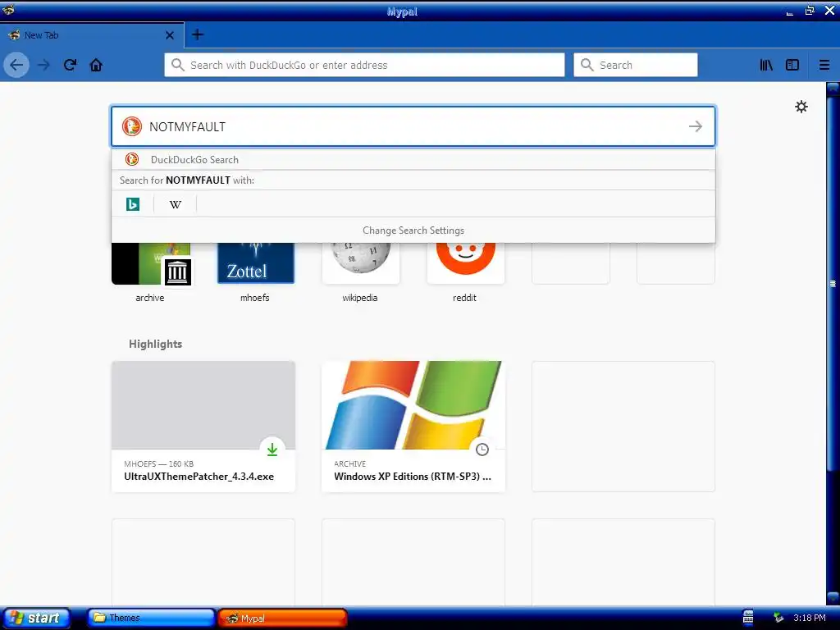Screen dimensions: 840x630
Task: Choose the DuckDuckGo Search suggestion row
Action: pos(413,160)
